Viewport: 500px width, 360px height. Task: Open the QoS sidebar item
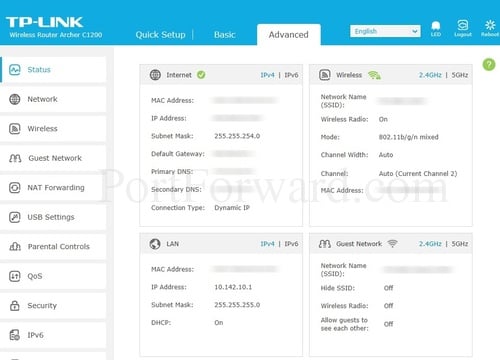point(53,276)
